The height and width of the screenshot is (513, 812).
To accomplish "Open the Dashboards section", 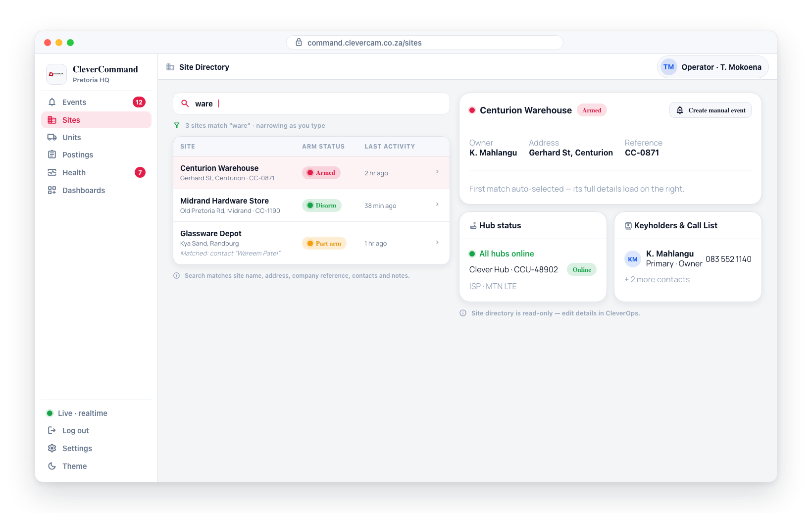I will pos(97,190).
